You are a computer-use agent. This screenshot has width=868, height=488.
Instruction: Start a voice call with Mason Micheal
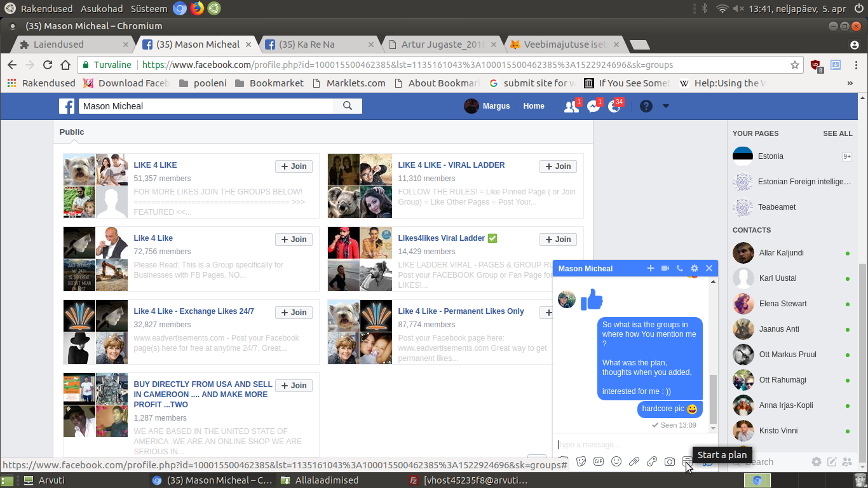click(x=680, y=269)
